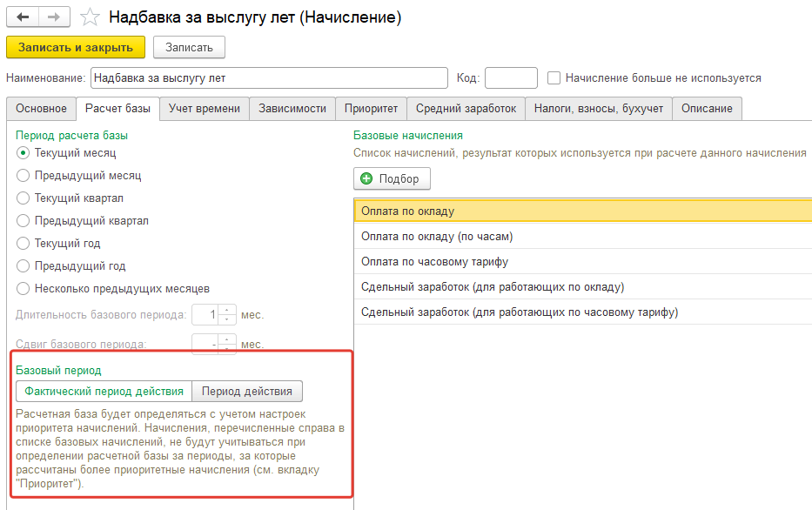The width and height of the screenshot is (812, 510).
Task: Add the form to favorites with the star
Action: pos(89,17)
